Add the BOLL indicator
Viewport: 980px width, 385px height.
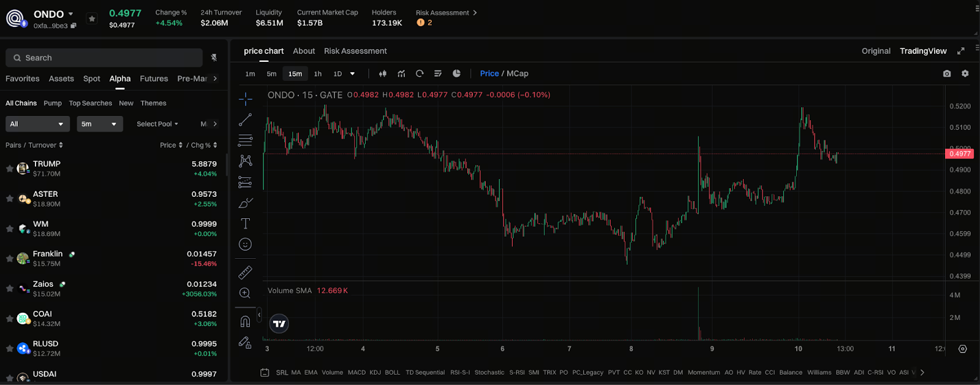click(393, 372)
